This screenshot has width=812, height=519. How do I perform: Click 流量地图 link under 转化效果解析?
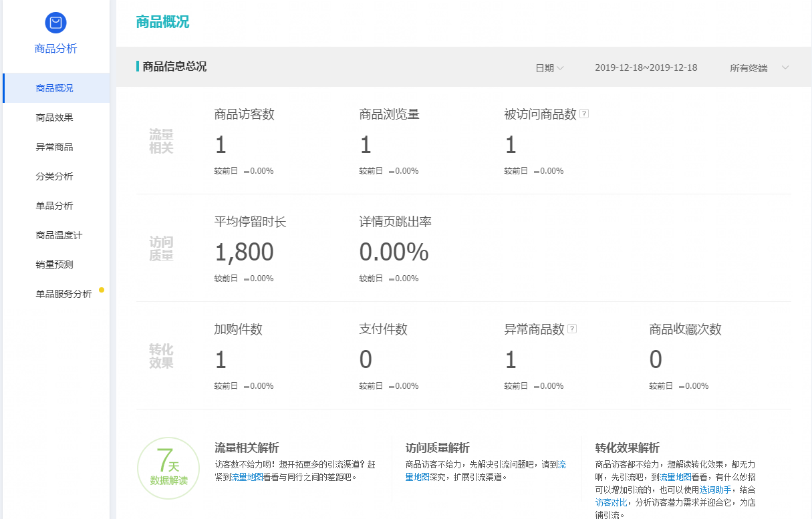coord(675,478)
